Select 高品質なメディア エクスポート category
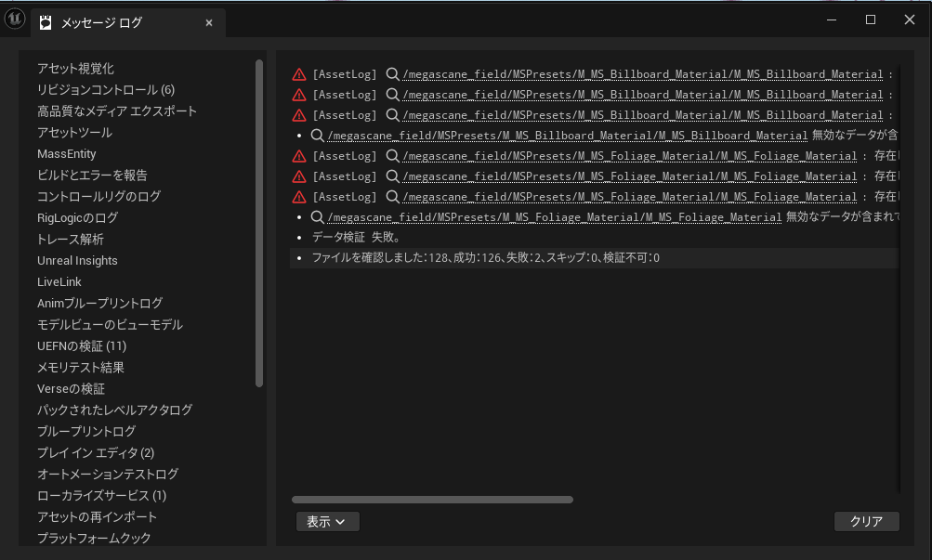 pyautogui.click(x=116, y=111)
